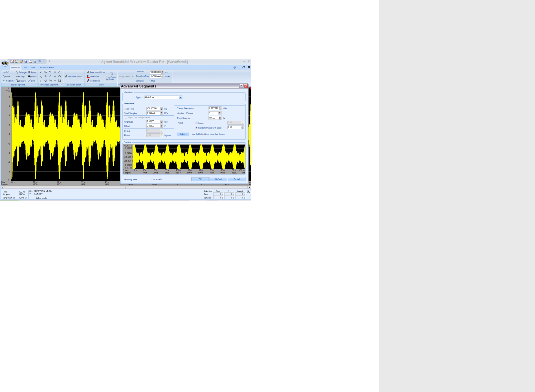This screenshot has width=535, height=392.
Task: Insert a Half Sine basic segment
Action: (x=9, y=81)
